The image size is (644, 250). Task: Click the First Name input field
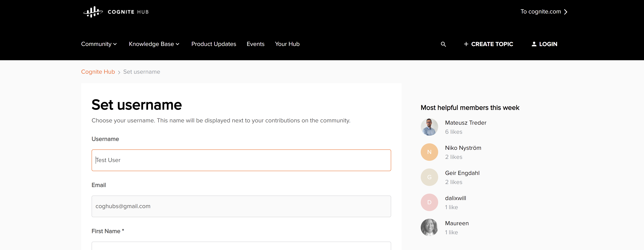(241, 246)
